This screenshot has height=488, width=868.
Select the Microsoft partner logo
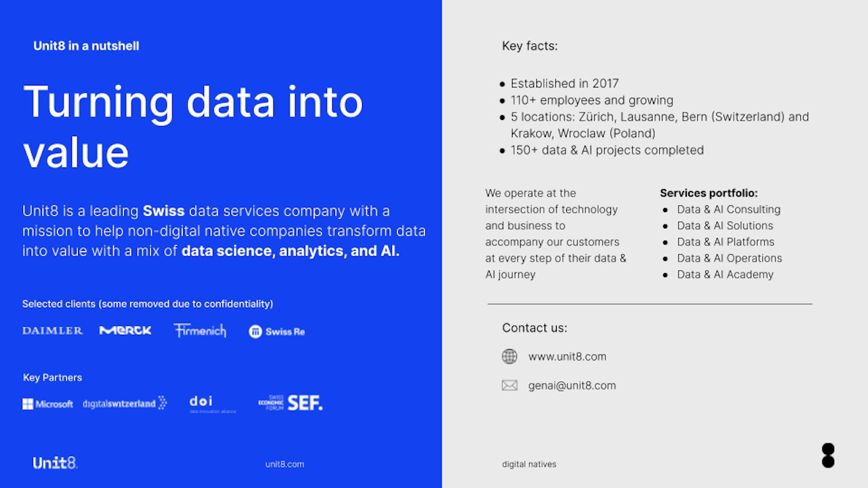point(47,404)
